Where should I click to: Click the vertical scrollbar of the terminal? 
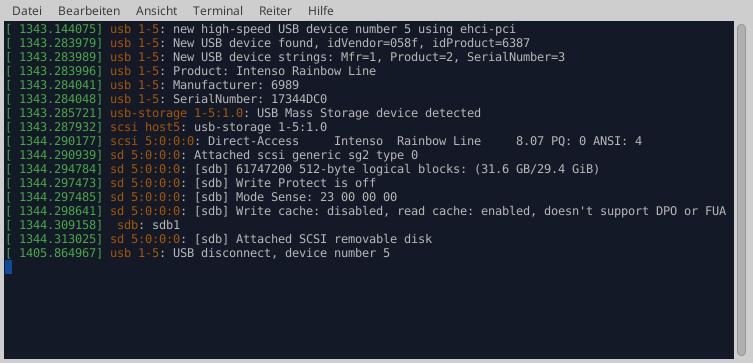pyautogui.click(x=741, y=189)
